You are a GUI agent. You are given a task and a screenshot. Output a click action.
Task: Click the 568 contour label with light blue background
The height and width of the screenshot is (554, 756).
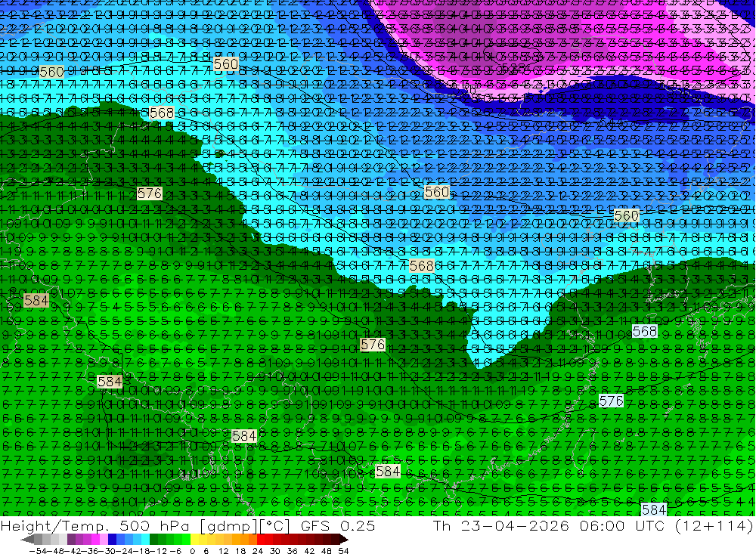644,332
